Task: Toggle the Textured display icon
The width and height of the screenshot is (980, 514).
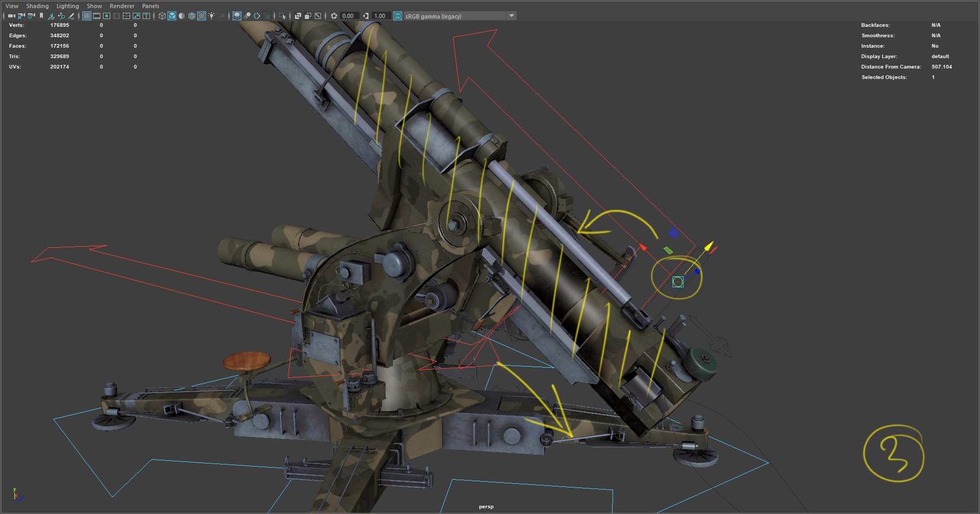Action: click(202, 16)
